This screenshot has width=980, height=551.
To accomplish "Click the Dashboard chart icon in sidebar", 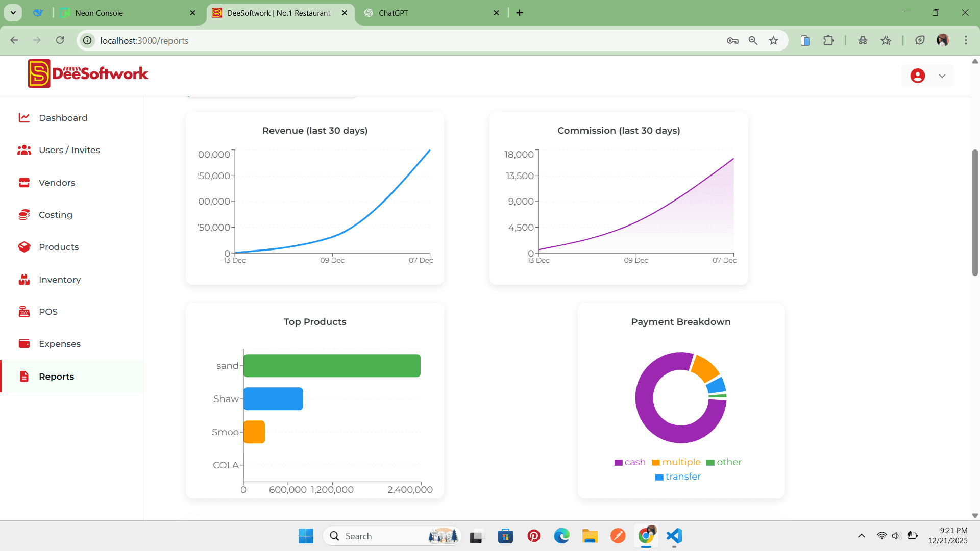I will coord(24,118).
